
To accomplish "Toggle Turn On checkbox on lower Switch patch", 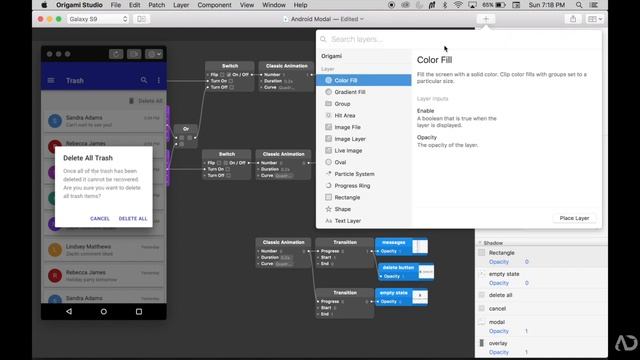I will 228,169.
